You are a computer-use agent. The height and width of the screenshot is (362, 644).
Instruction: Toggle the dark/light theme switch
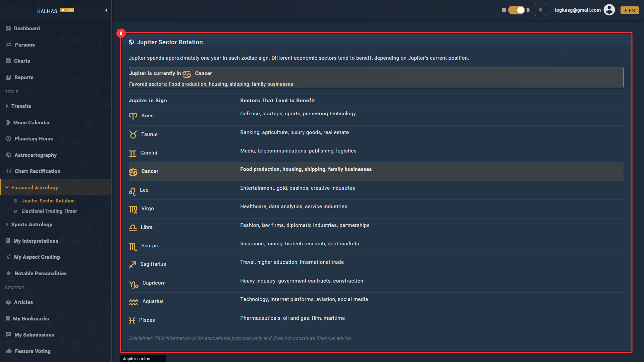point(517,10)
